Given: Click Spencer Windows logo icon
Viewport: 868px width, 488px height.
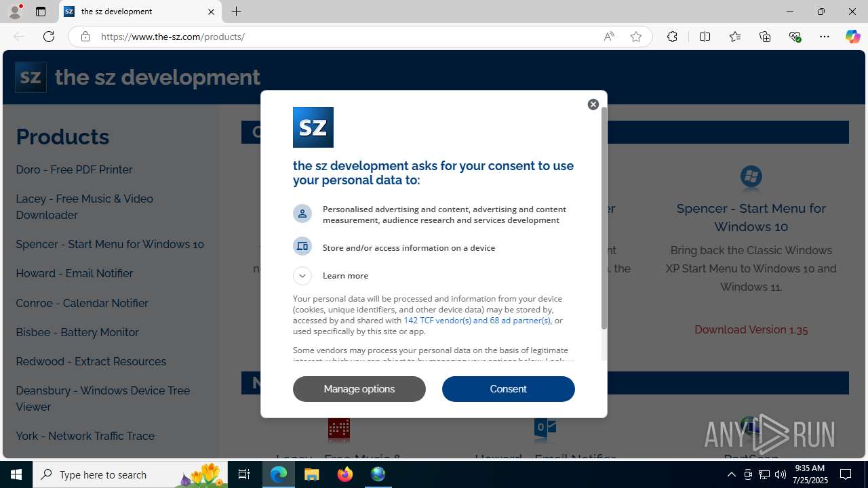Looking at the screenshot, I should click(751, 177).
